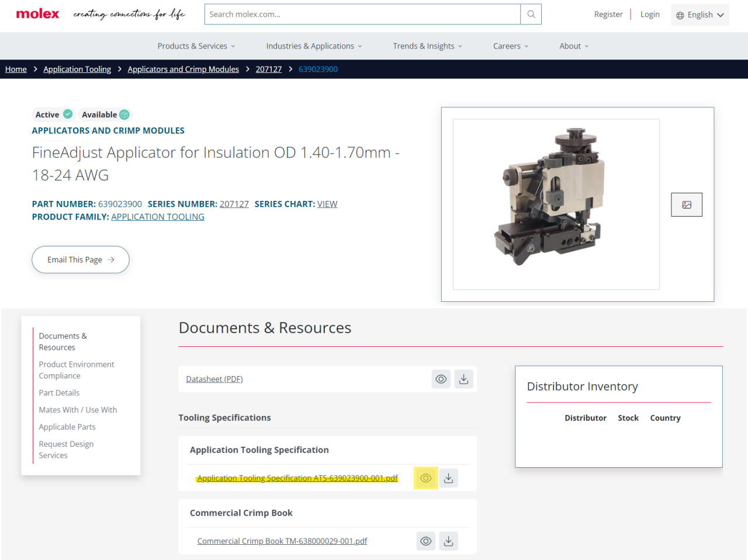The height and width of the screenshot is (560, 748).
Task: Select Part Details in sidebar
Action: 59,393
